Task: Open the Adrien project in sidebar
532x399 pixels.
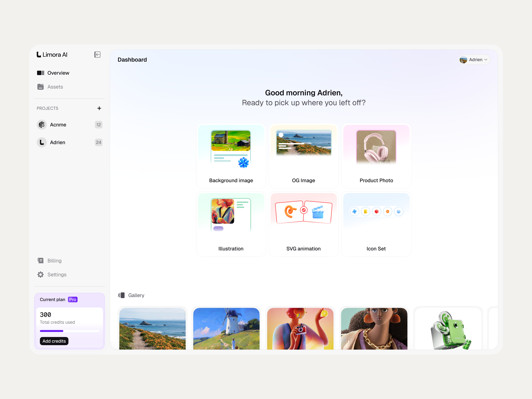Action: 69,142
